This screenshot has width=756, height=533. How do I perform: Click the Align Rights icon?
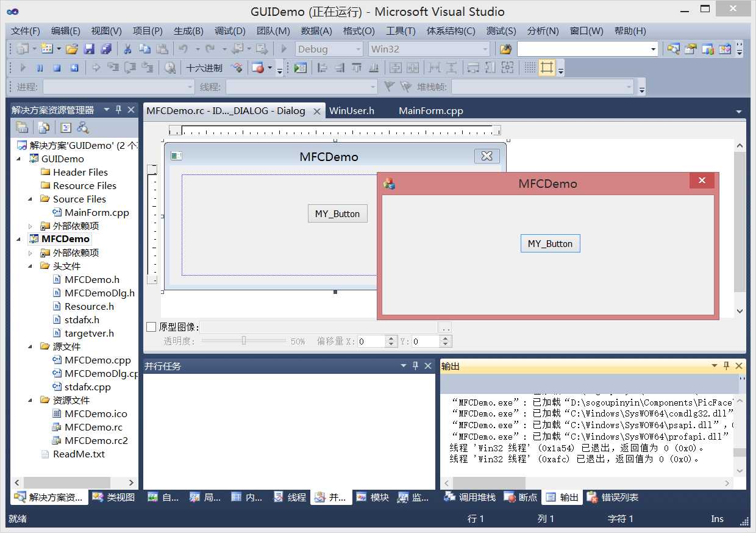pos(340,68)
